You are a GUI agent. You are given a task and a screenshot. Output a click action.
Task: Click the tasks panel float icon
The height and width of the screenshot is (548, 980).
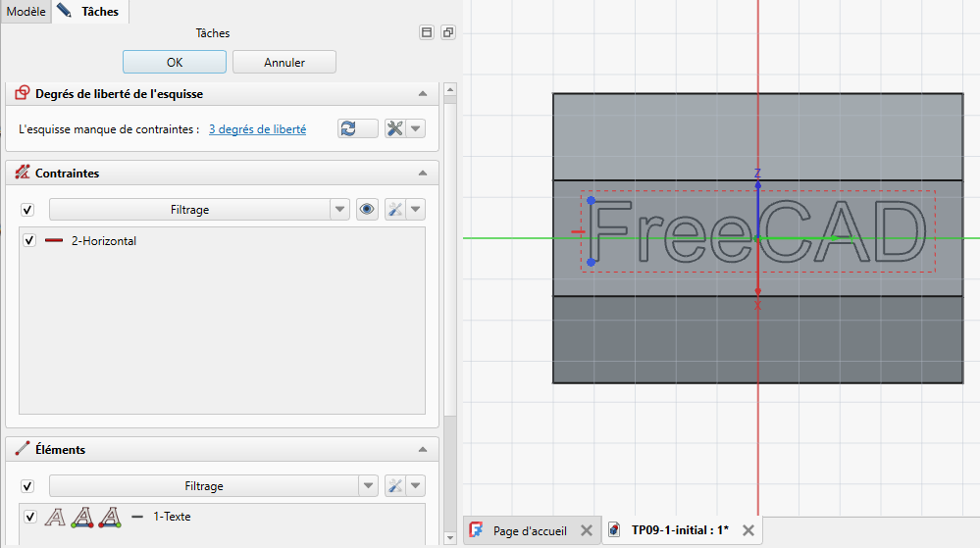coord(448,32)
